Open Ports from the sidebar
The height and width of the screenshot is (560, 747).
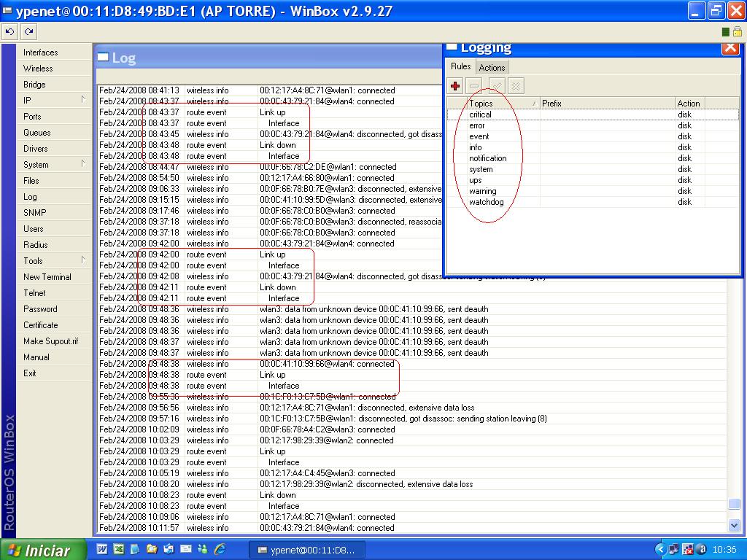[x=54, y=117]
